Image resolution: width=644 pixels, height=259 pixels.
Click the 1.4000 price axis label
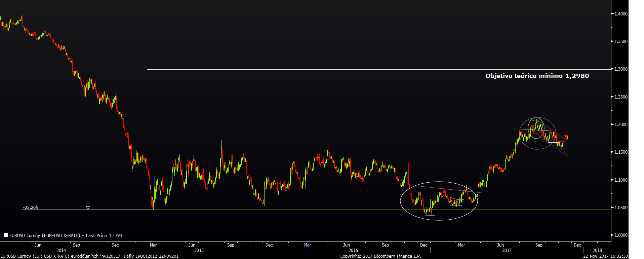click(x=621, y=14)
